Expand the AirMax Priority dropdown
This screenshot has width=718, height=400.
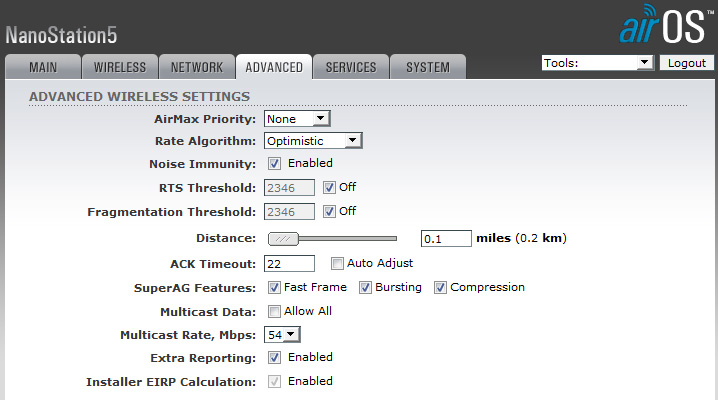297,119
